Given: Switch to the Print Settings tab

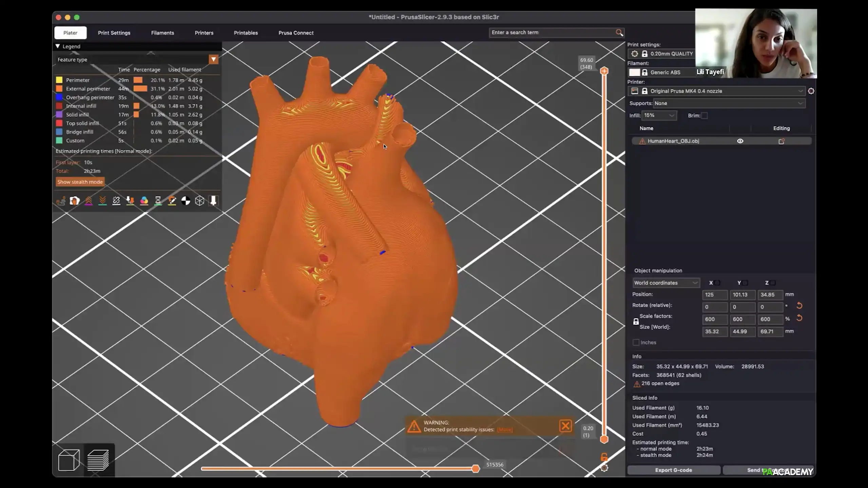Looking at the screenshot, I should [114, 33].
